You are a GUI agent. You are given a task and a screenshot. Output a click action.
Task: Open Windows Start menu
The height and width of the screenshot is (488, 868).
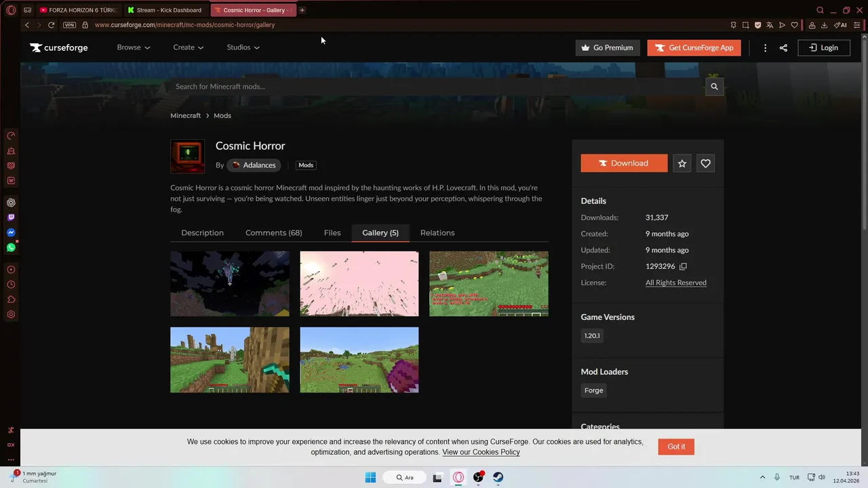click(x=370, y=477)
